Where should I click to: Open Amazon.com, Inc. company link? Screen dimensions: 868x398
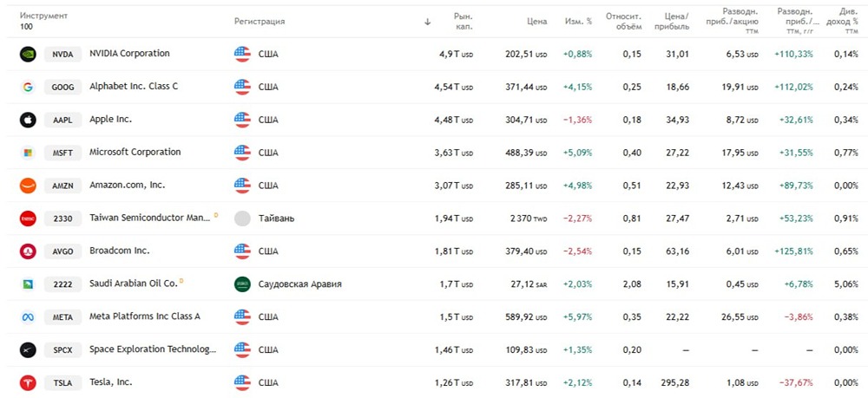click(128, 186)
